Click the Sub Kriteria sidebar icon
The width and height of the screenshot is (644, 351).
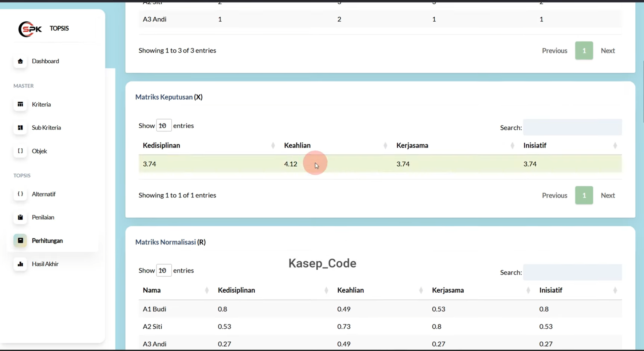tap(20, 128)
